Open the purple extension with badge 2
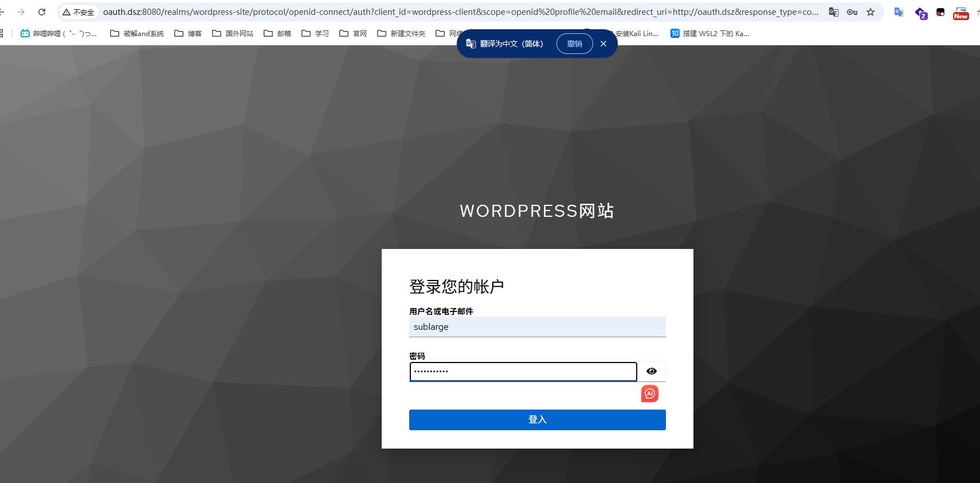Image resolution: width=980 pixels, height=483 pixels. (920, 13)
